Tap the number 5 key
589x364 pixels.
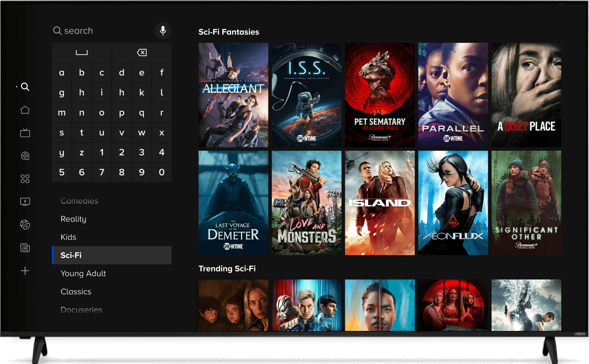coord(62,172)
